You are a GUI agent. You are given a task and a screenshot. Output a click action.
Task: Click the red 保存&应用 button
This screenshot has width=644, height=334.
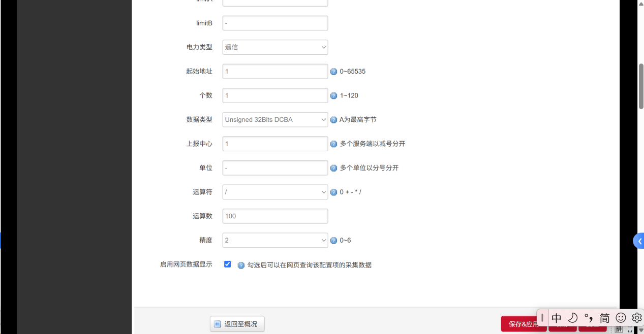point(524,323)
